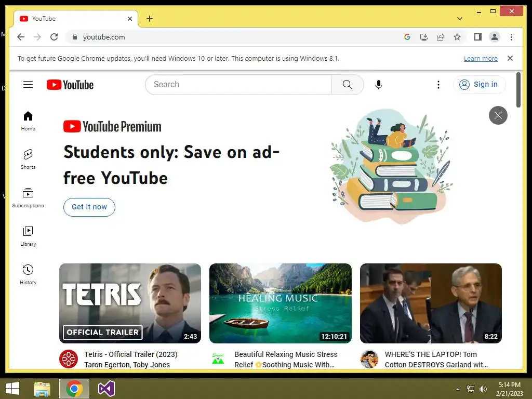Open File Explorer from the taskbar

pyautogui.click(x=42, y=389)
